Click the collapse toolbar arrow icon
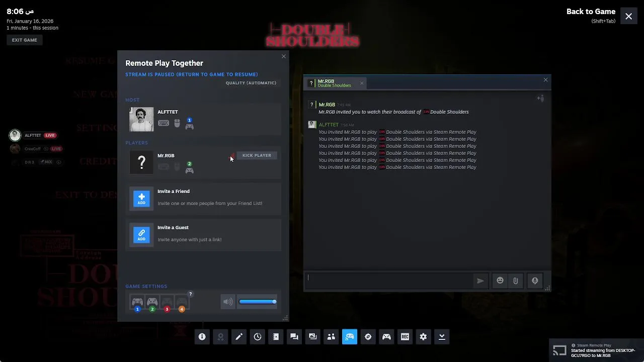Image resolution: width=644 pixels, height=362 pixels. coord(442,337)
